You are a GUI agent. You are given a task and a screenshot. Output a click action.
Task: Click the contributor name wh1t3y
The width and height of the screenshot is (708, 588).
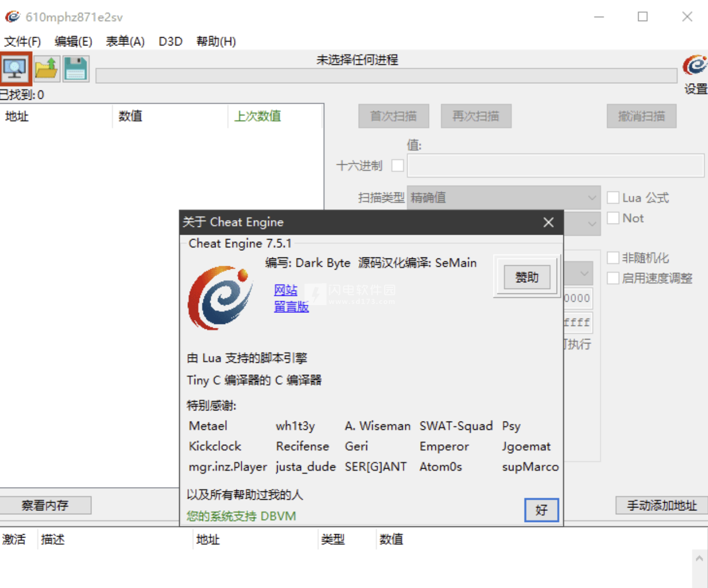296,426
